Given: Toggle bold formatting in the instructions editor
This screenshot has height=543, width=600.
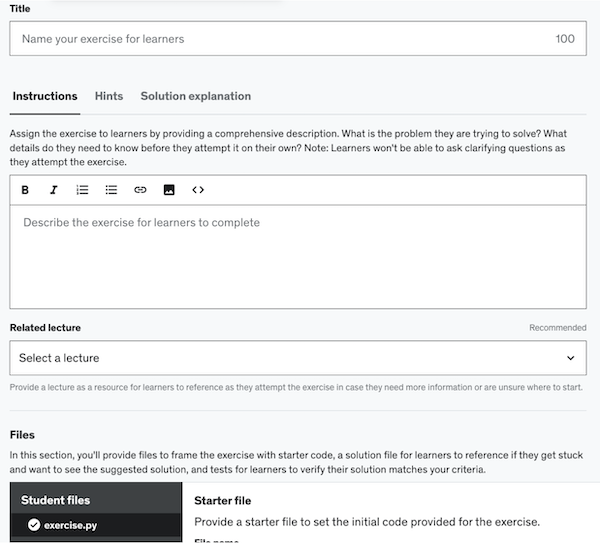Looking at the screenshot, I should click(x=25, y=190).
